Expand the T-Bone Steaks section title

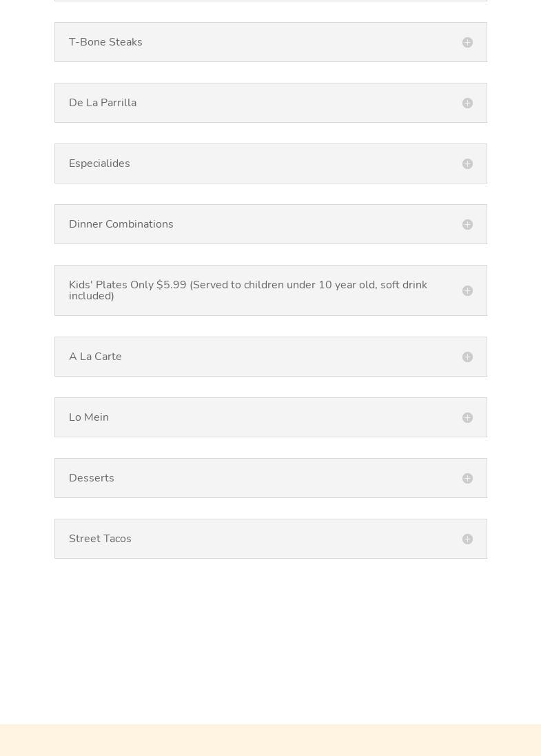click(x=105, y=42)
